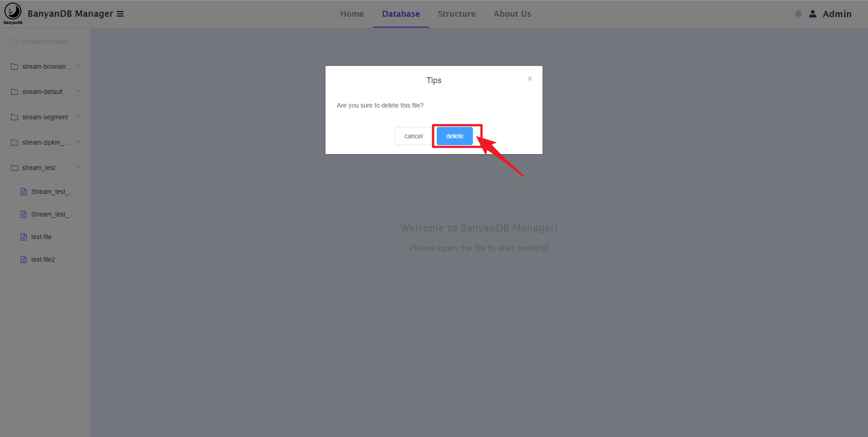
Task: Click the test-file document icon
Action: pos(24,237)
